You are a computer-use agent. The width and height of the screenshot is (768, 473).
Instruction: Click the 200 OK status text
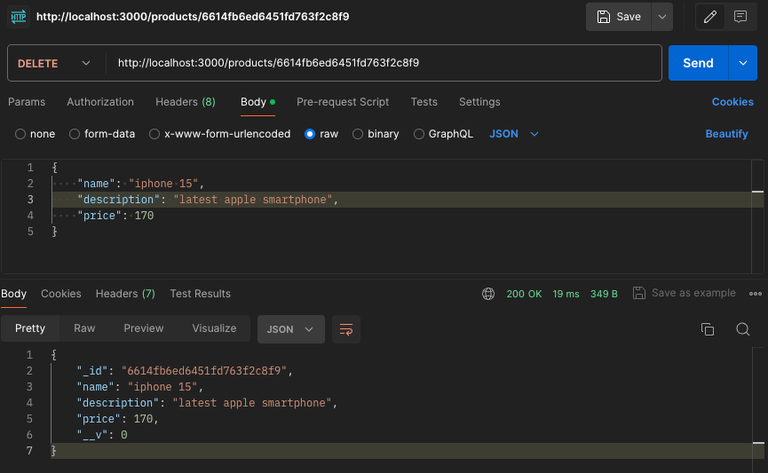point(524,294)
